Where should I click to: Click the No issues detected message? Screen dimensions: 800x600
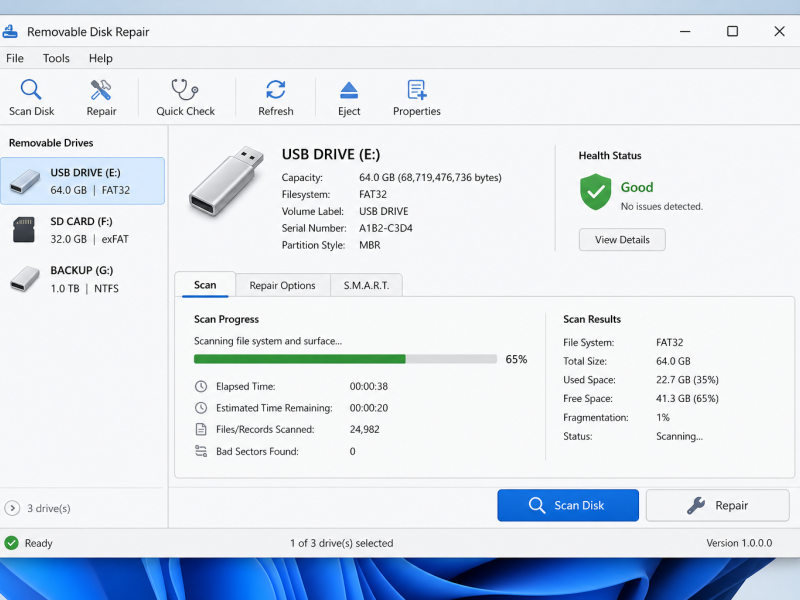[661, 206]
